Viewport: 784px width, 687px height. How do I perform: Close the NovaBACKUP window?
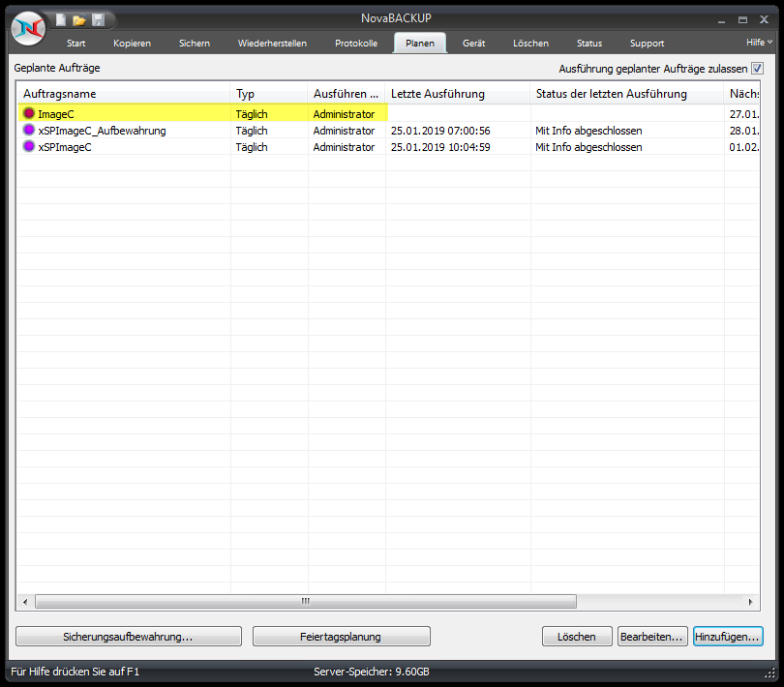pyautogui.click(x=764, y=19)
